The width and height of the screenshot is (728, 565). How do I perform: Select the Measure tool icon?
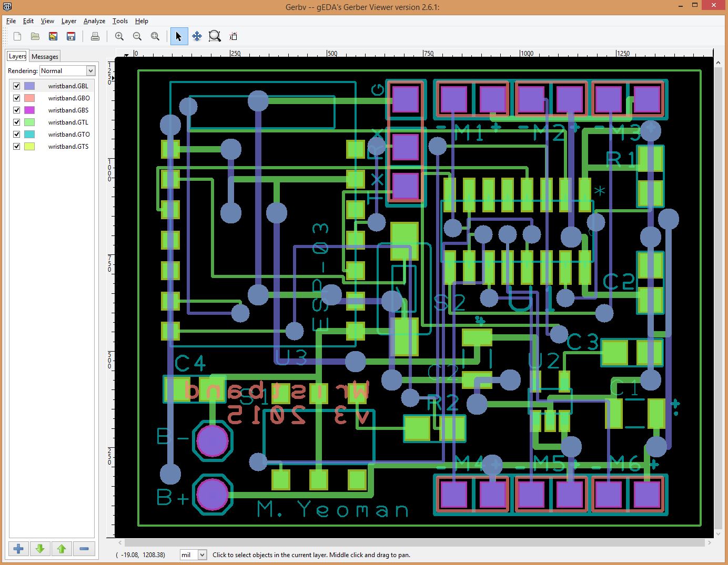click(x=234, y=36)
